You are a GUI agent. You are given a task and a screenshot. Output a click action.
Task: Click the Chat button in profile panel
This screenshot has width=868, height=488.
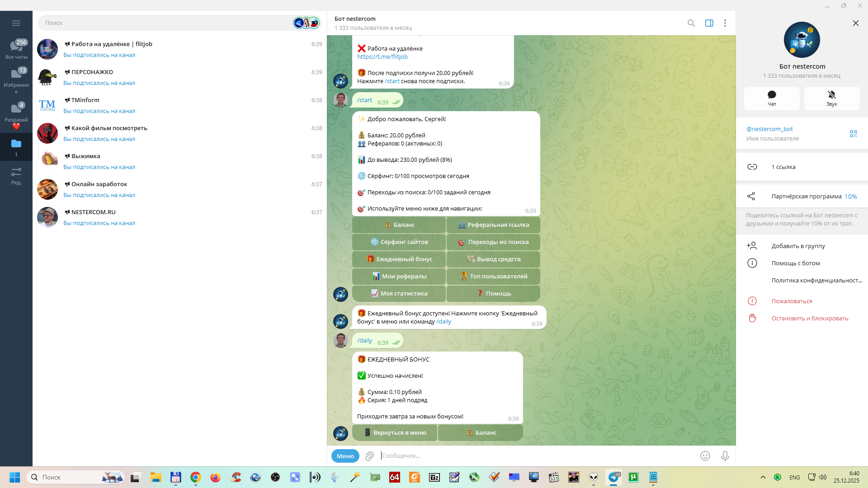(772, 98)
